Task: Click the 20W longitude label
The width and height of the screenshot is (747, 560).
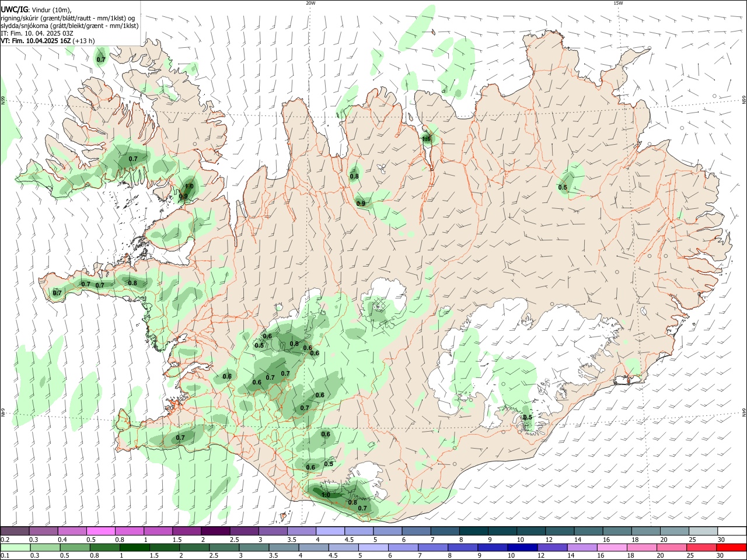Action: point(310,3)
